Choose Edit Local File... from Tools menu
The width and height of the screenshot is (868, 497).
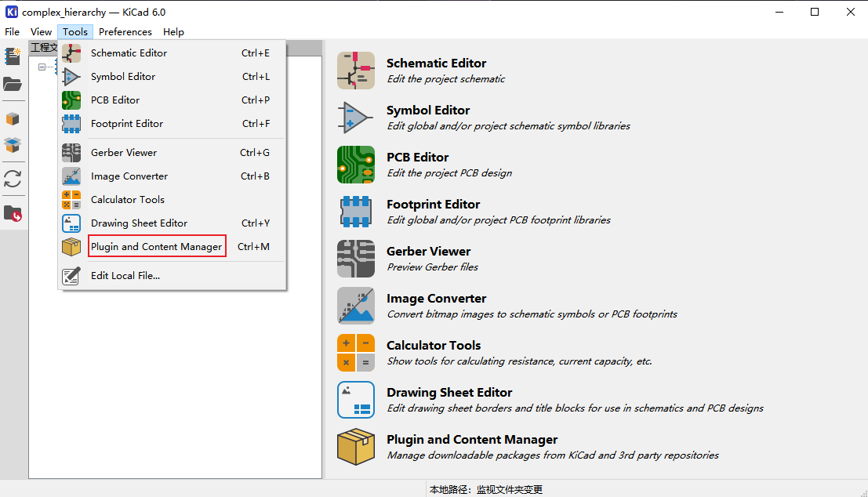(125, 276)
